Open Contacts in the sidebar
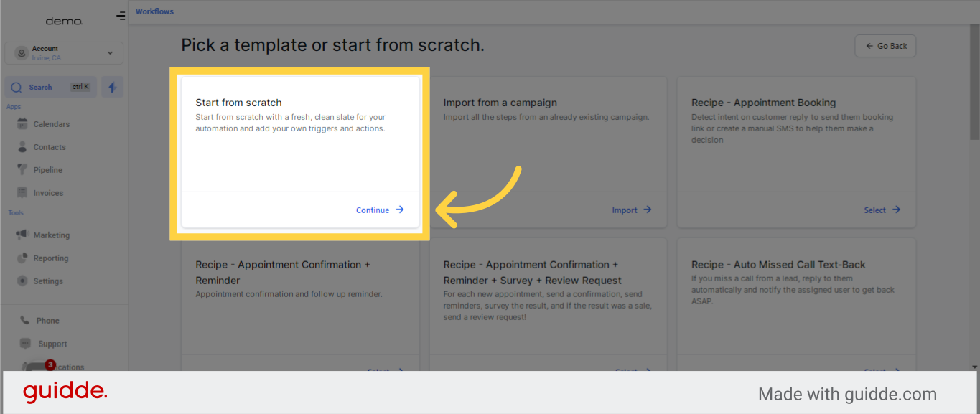Screen dimensions: 980x414 (41, 147)
